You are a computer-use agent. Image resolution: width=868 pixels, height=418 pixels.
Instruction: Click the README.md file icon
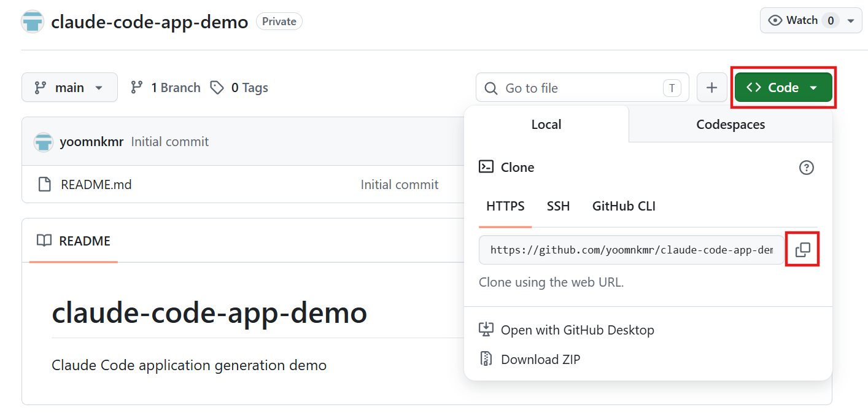click(x=44, y=184)
